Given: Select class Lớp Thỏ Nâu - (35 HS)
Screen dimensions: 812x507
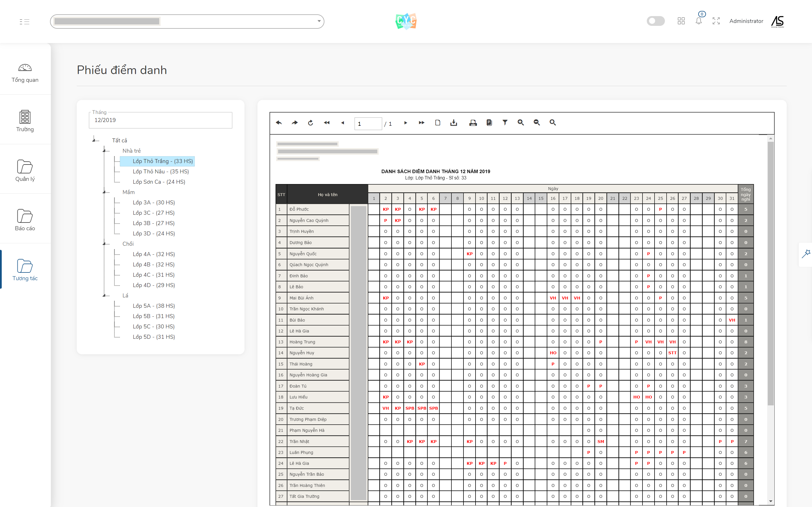Looking at the screenshot, I should point(160,171).
